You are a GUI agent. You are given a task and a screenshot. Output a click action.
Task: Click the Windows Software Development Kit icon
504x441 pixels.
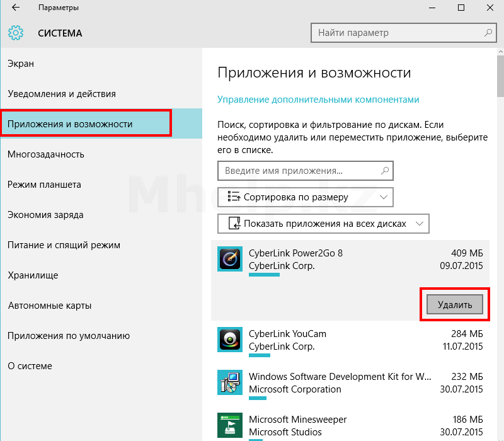(230, 382)
